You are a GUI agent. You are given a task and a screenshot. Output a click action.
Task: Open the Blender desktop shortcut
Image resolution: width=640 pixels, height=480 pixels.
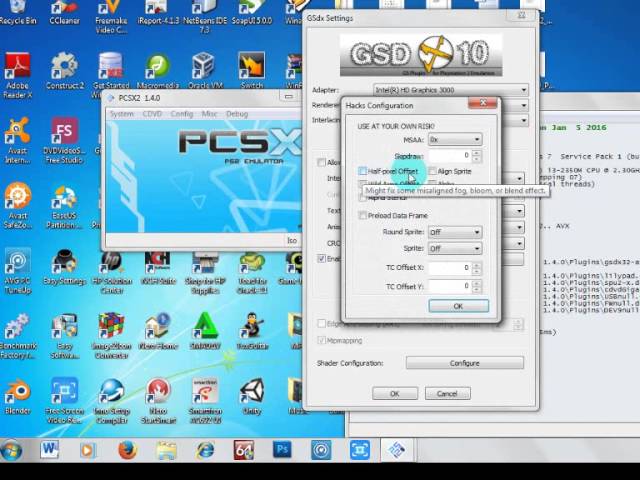point(17,397)
